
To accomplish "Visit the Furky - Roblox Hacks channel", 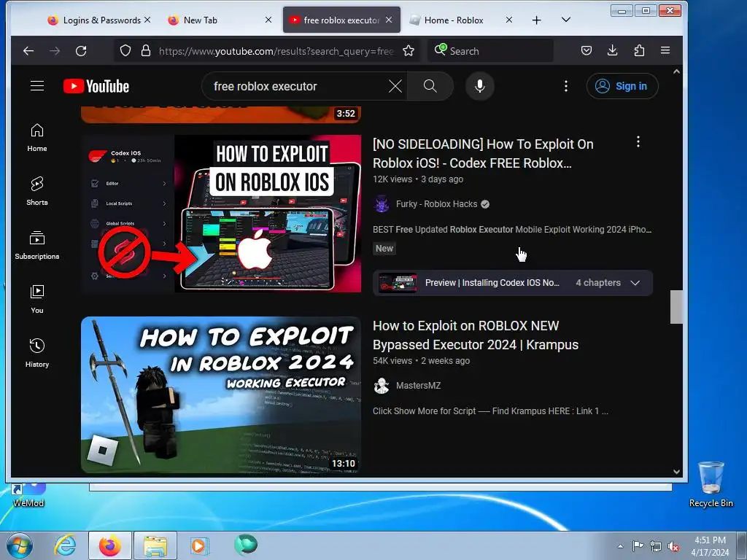I will (x=436, y=204).
